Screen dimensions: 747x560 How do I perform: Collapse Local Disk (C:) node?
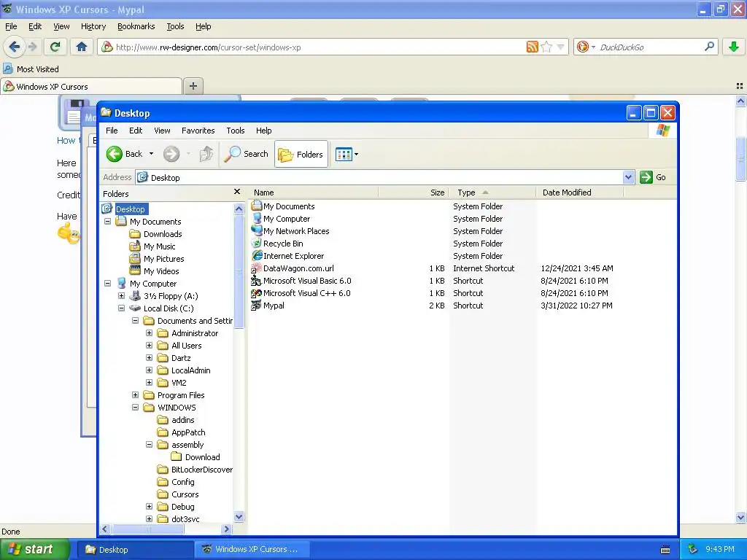point(122,308)
